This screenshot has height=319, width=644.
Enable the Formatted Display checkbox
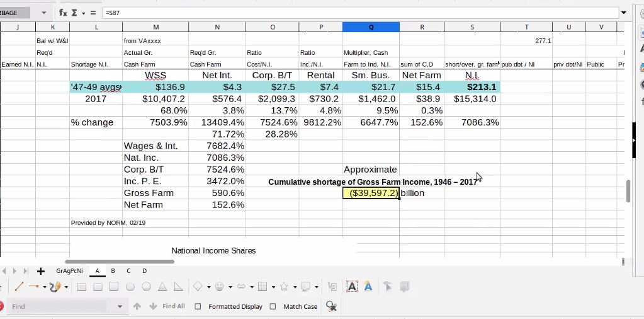pos(198,306)
